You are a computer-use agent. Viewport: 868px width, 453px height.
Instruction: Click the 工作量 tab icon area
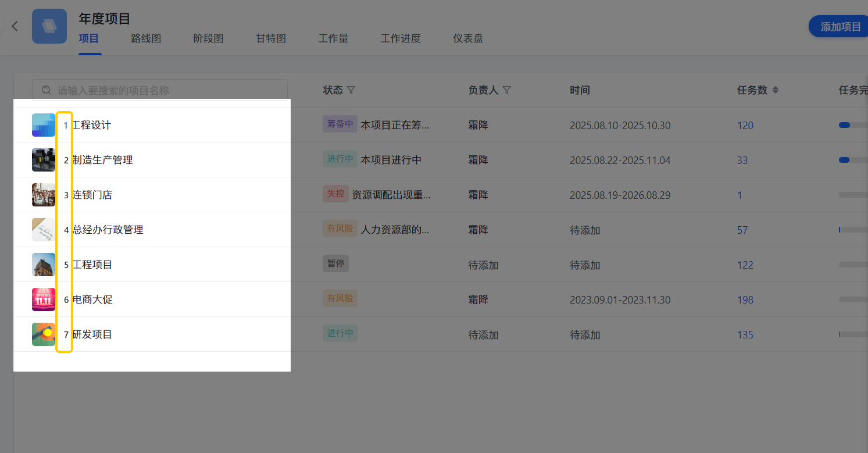333,38
